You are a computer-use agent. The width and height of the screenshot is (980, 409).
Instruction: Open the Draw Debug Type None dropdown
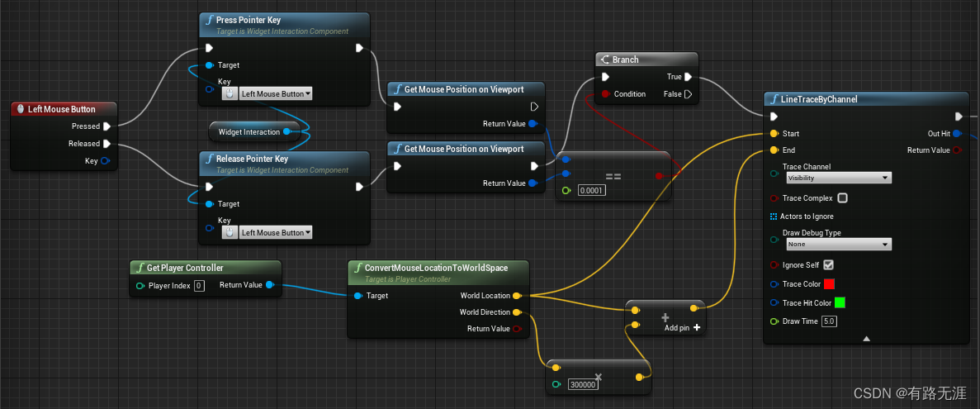tap(838, 244)
